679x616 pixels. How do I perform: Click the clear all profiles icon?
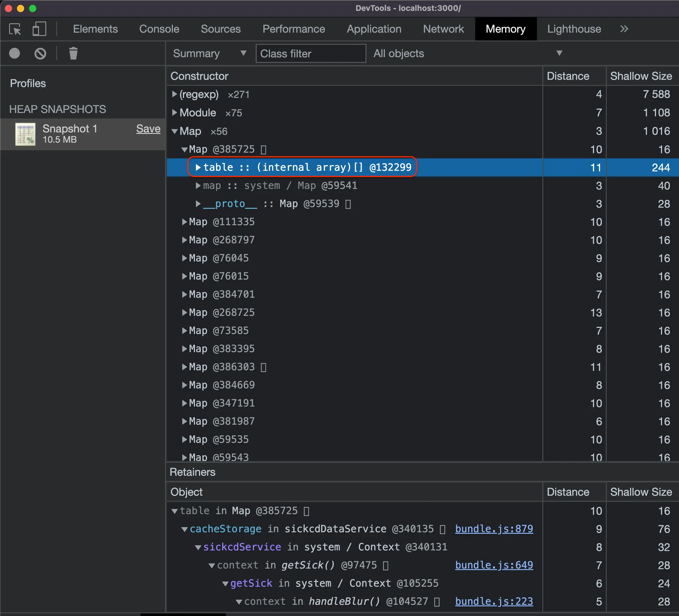click(x=40, y=53)
